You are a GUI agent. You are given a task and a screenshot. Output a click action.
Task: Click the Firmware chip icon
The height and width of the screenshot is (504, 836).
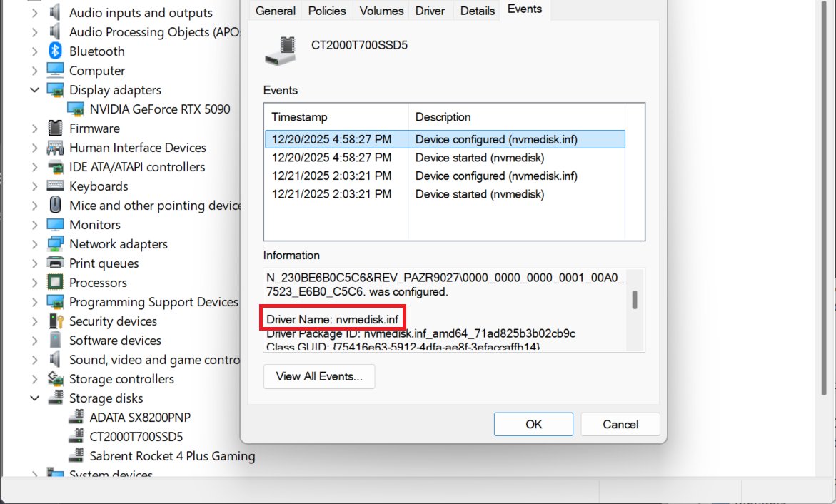pos(55,128)
